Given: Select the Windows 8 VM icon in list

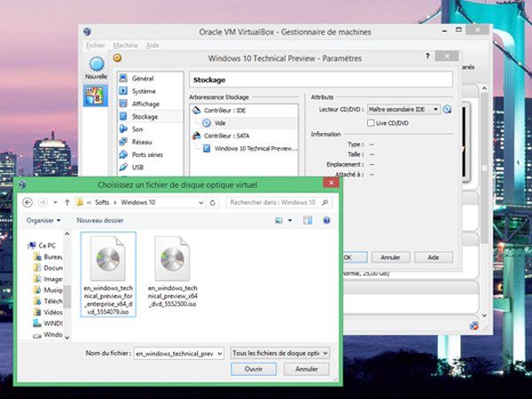Looking at the screenshot, I should click(x=95, y=96).
